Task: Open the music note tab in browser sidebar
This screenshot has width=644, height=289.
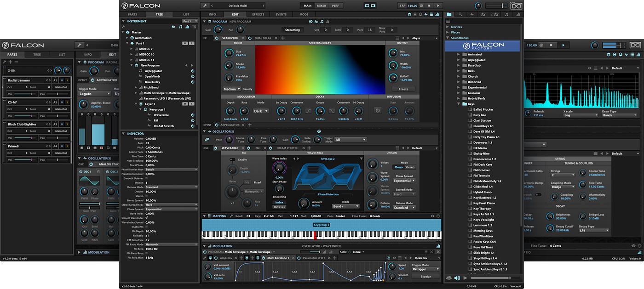Action: point(506,14)
